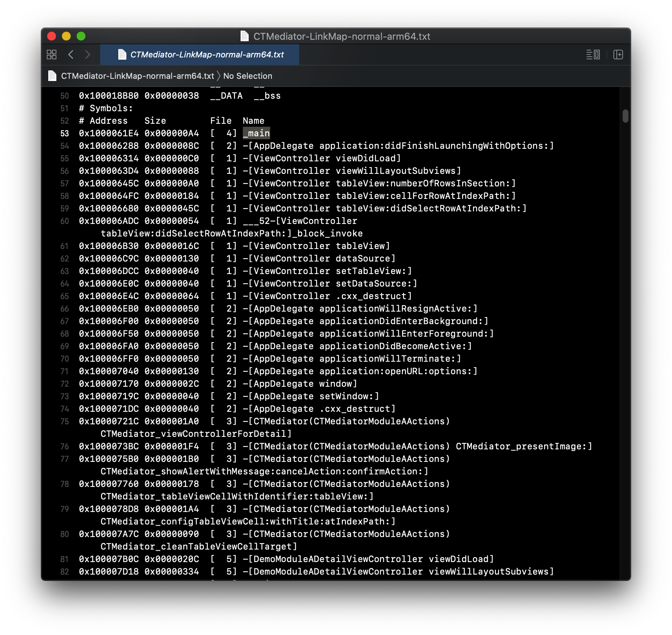Click '-[ViewController viewWillLayoutSubviews]'
The image size is (672, 635).
352,171
